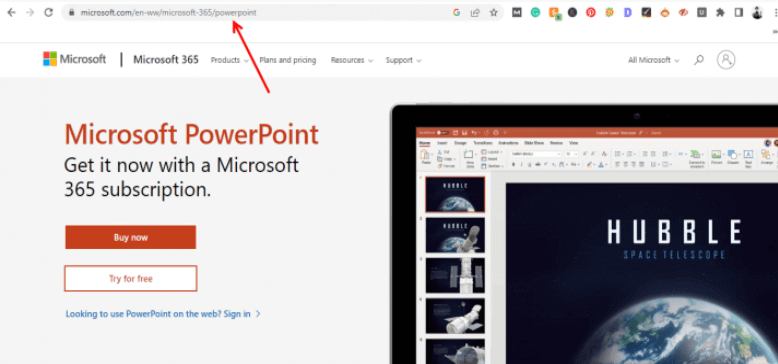Image resolution: width=778 pixels, height=364 pixels.
Task: Click the Hubble PowerPoint hero image
Action: (584, 234)
